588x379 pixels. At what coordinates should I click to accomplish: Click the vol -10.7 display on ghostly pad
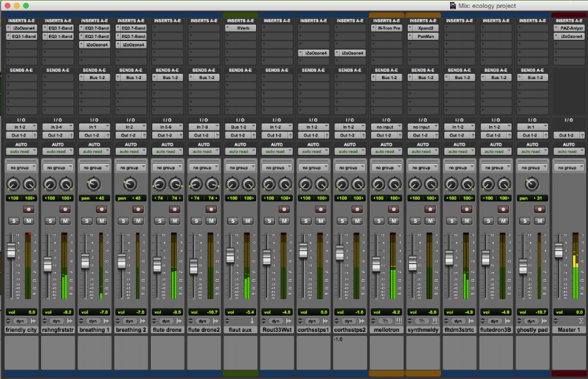(532, 312)
